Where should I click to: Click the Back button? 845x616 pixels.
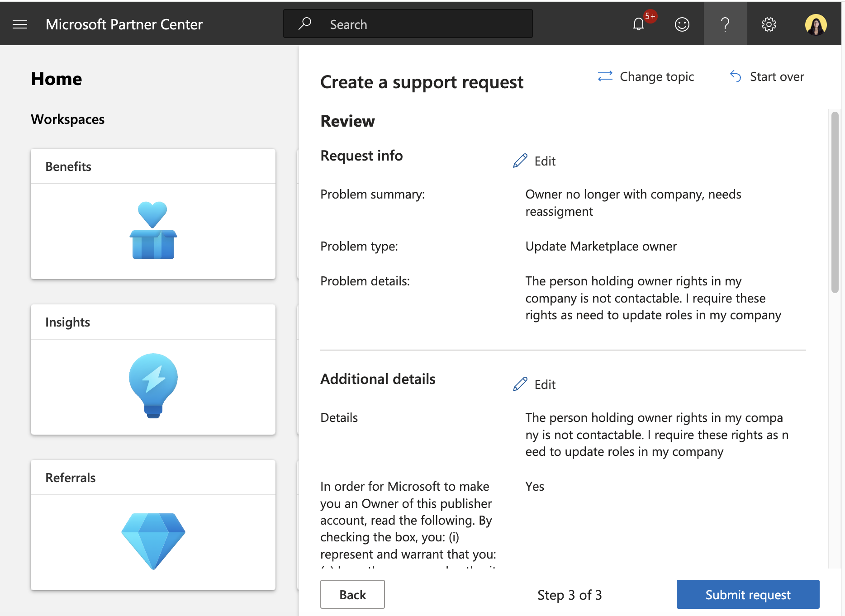click(352, 594)
